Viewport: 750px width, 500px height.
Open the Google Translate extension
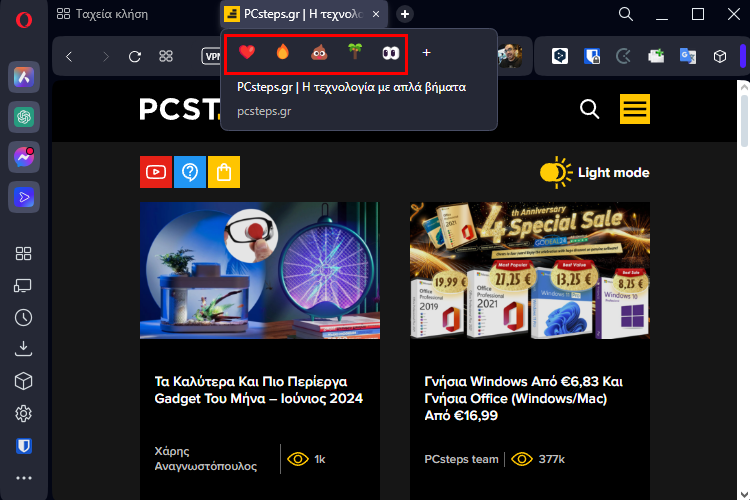click(x=688, y=56)
